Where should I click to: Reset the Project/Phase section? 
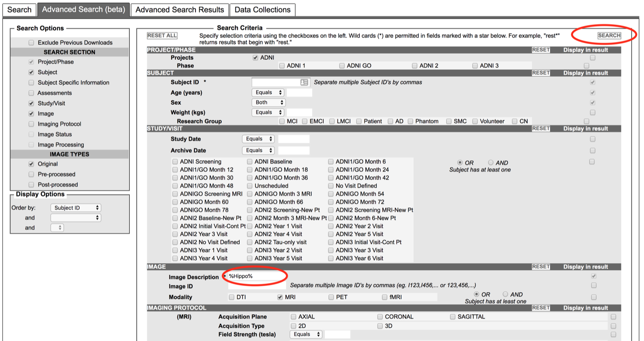541,50
